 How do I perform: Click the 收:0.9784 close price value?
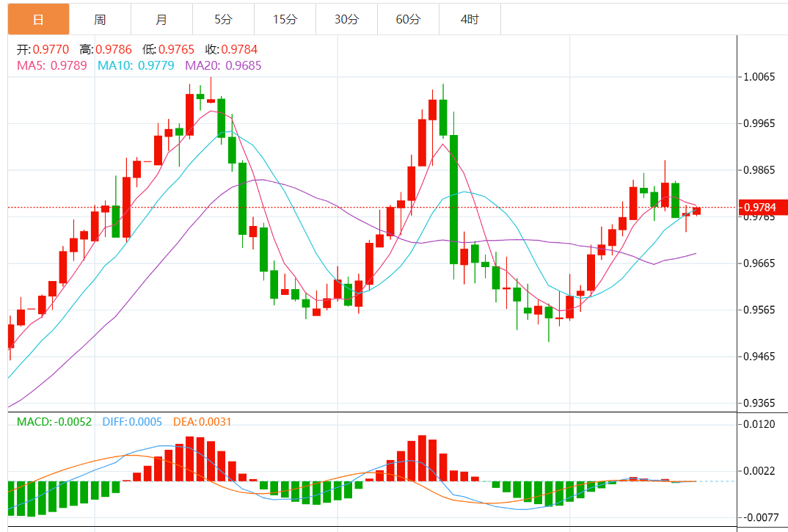(x=231, y=49)
